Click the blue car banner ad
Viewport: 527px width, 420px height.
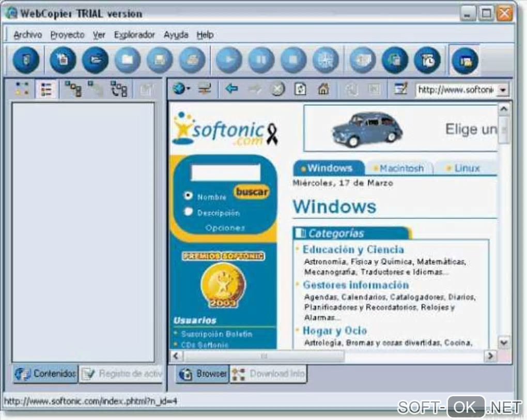pos(400,128)
